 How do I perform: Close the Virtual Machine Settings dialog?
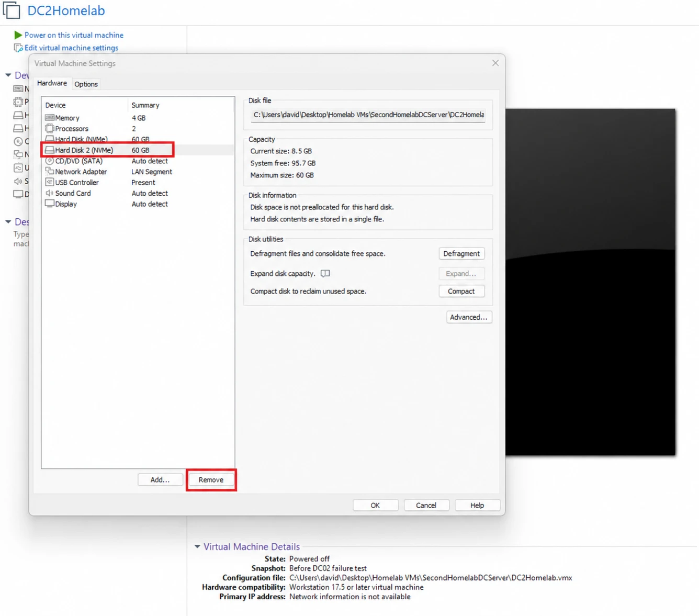pos(495,63)
